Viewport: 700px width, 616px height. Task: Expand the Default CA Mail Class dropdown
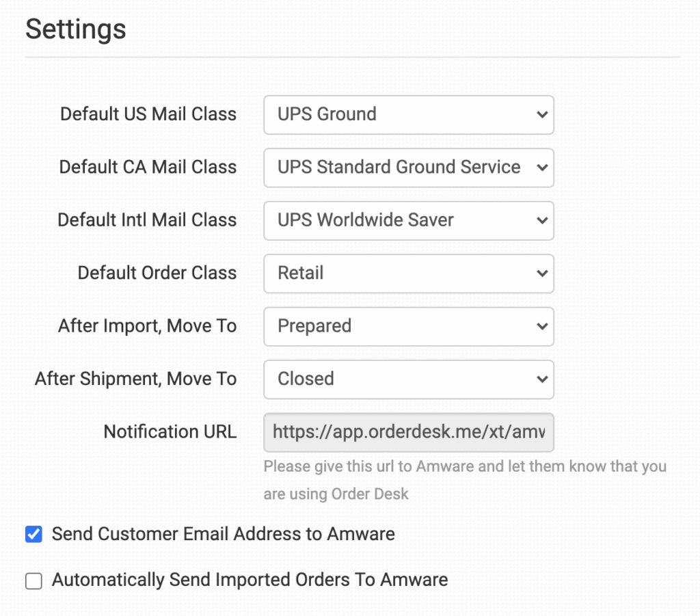408,168
